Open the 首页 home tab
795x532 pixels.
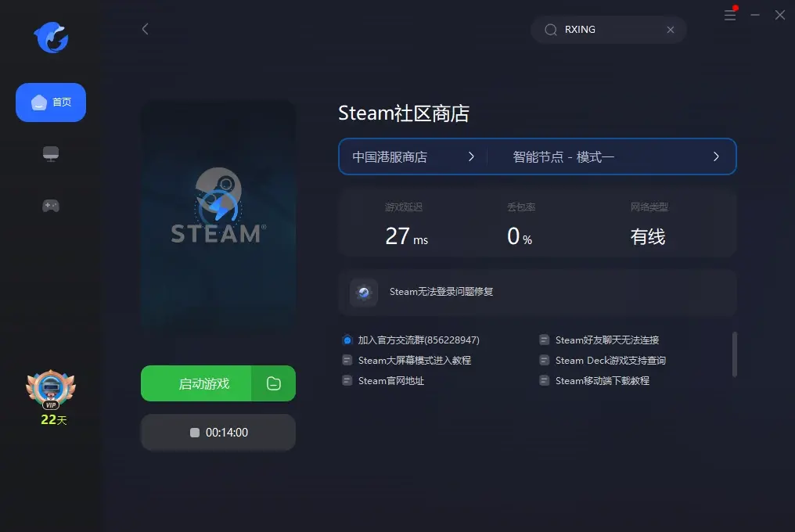(x=51, y=102)
